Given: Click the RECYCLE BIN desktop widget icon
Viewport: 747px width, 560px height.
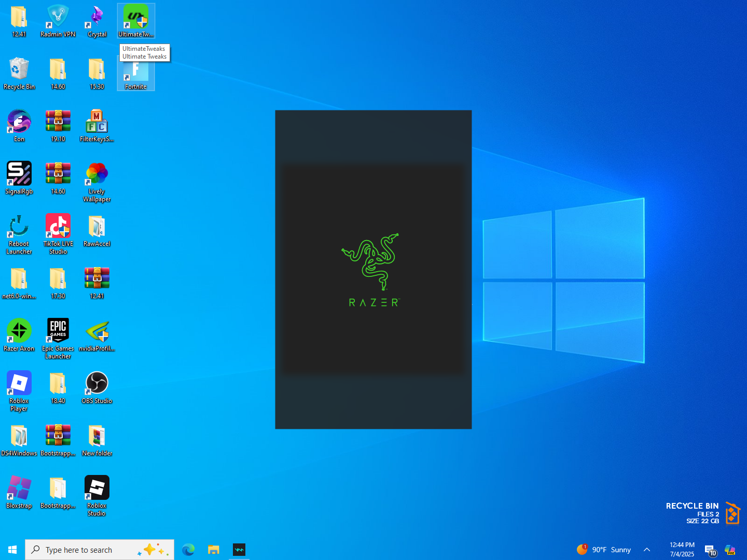Looking at the screenshot, I should click(x=732, y=513).
